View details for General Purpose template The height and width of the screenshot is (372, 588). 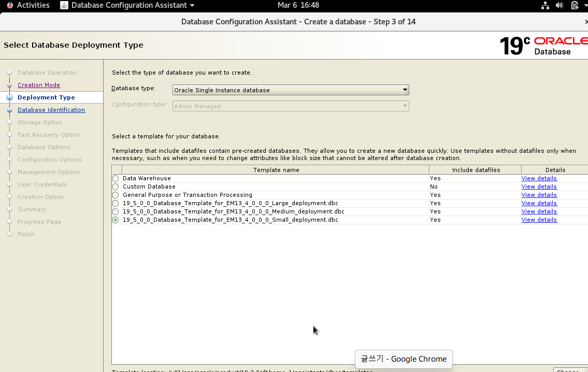coord(539,195)
